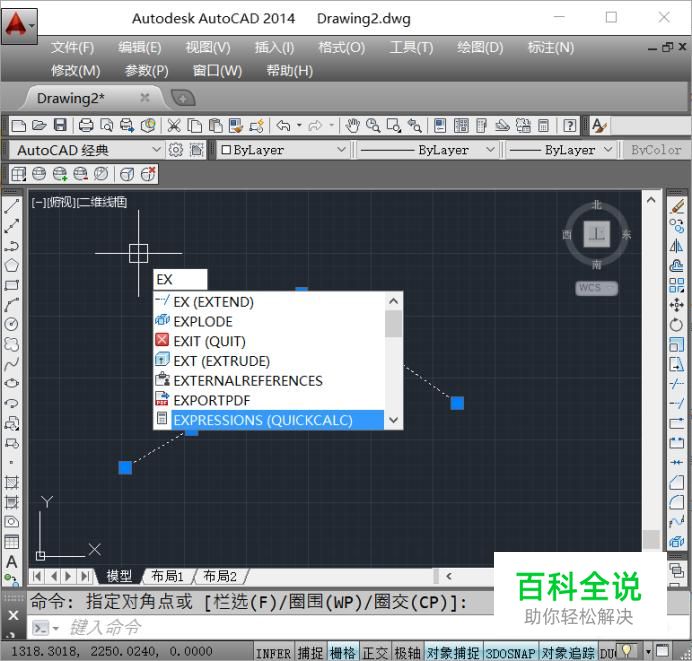Choose EXPLODE from suggestion list

[x=269, y=322]
